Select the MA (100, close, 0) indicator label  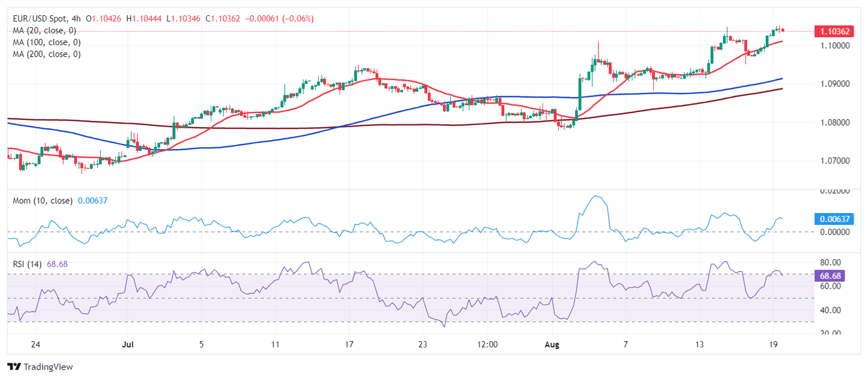point(47,42)
